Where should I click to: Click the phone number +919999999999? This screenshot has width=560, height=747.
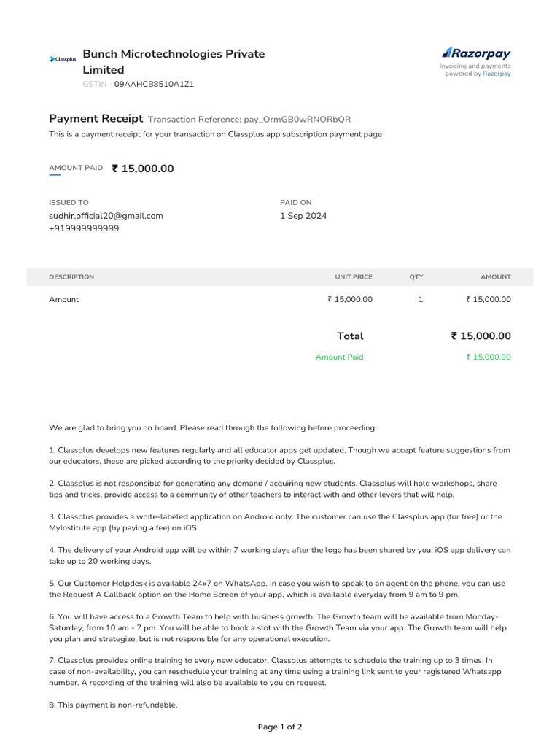(x=84, y=228)
